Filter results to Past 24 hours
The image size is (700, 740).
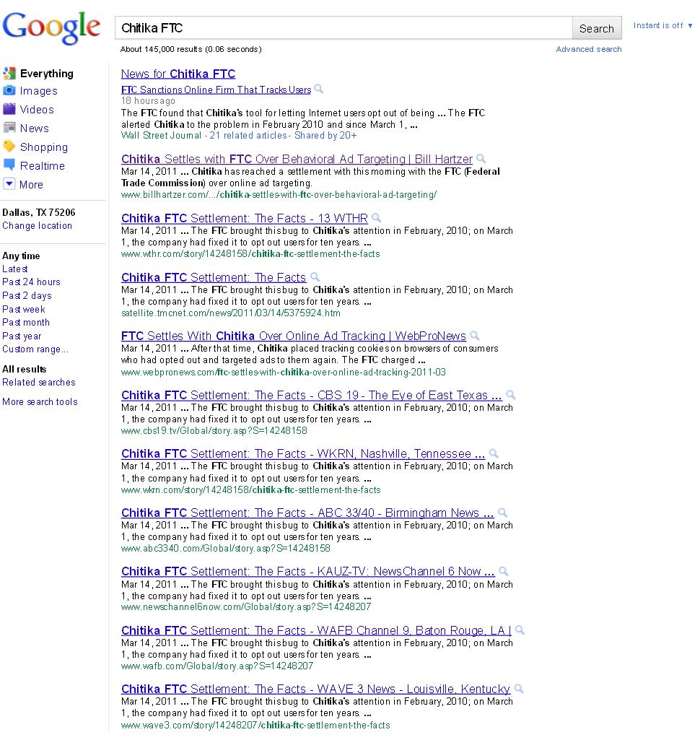(x=31, y=282)
